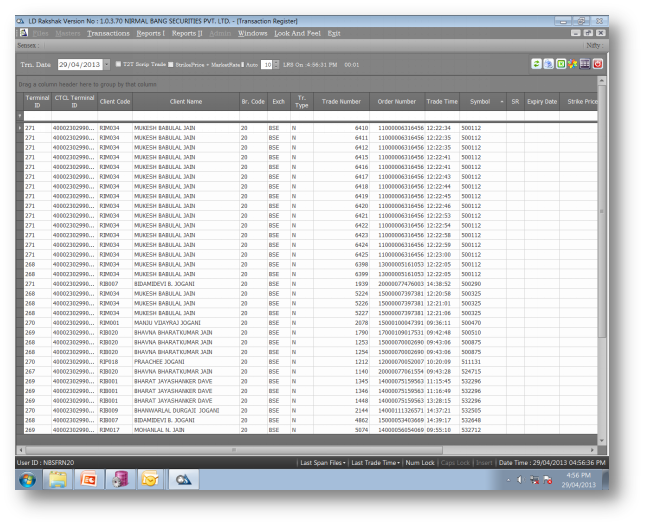Toggle the Auto refresh checkbox
Screen dimensions: 646x527
tap(242, 65)
